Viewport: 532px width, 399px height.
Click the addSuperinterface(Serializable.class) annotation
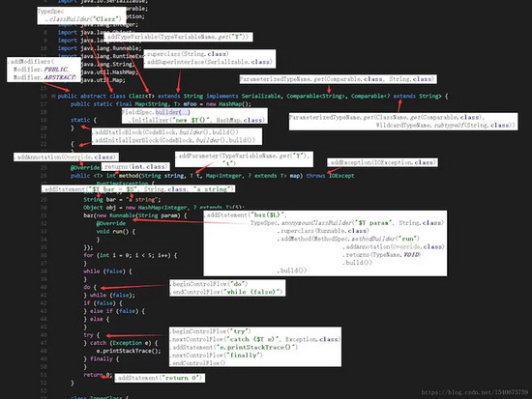click(210, 62)
